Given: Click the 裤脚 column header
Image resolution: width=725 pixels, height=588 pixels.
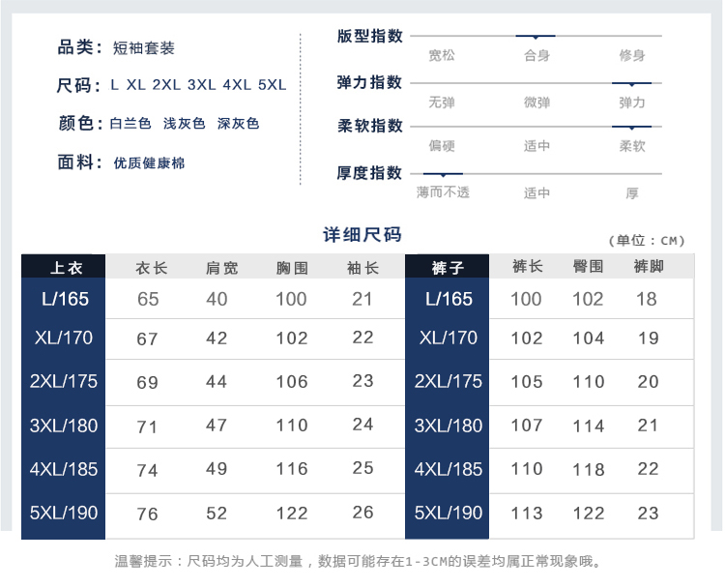Looking at the screenshot, I should (649, 267).
